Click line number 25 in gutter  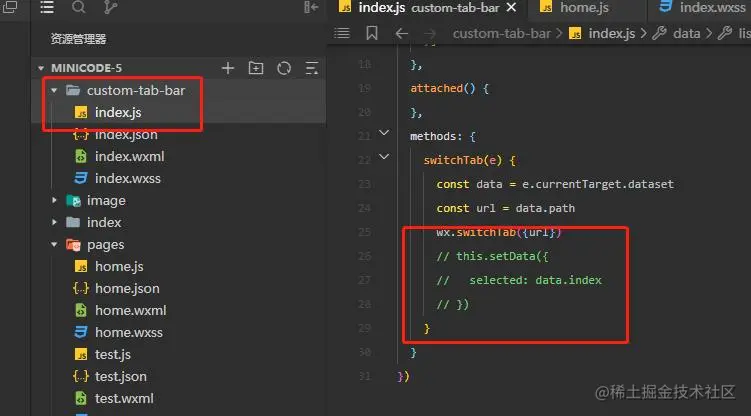pyautogui.click(x=364, y=232)
